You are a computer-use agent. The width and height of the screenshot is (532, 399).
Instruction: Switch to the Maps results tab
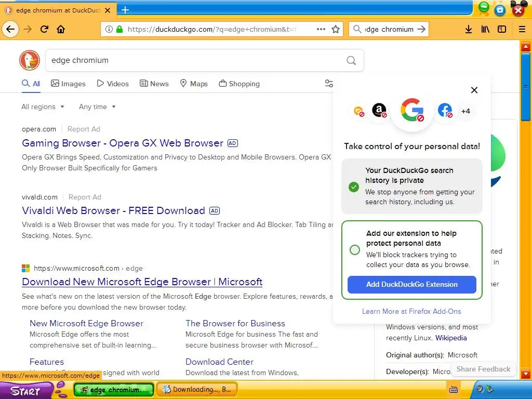[x=194, y=84]
